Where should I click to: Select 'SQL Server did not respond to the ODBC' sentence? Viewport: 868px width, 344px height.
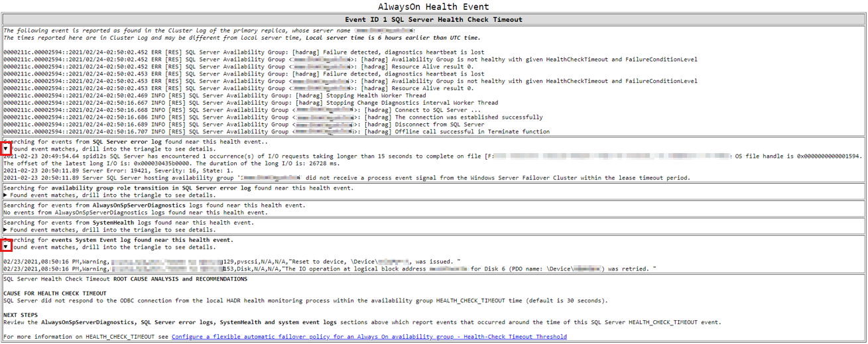(x=305, y=300)
